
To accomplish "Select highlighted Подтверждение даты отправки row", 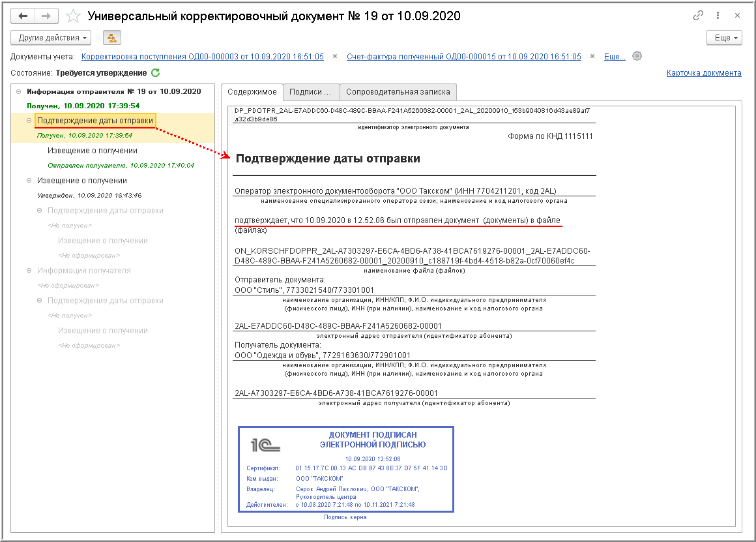I will (x=95, y=120).
